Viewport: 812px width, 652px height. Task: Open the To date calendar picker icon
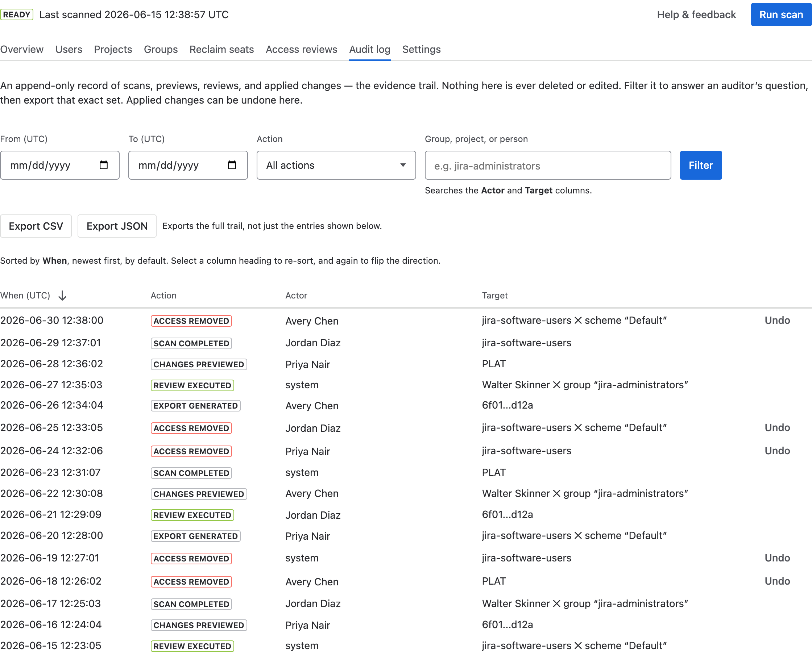coord(232,165)
